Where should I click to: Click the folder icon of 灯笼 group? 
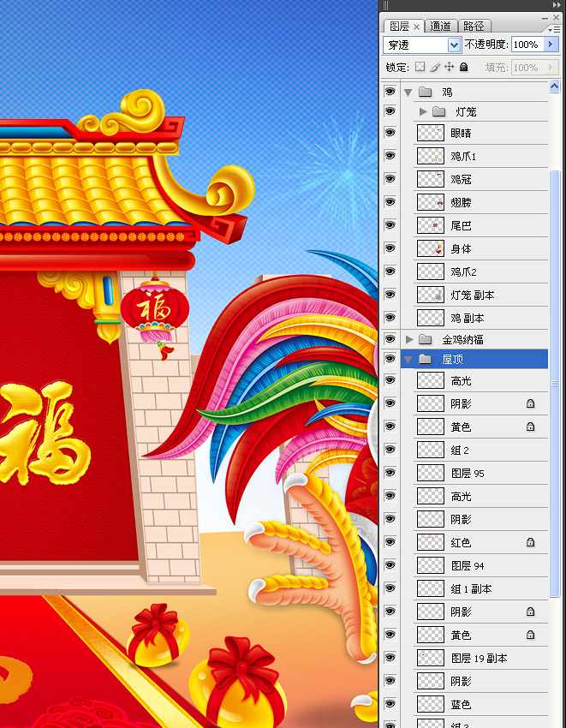coord(438,111)
